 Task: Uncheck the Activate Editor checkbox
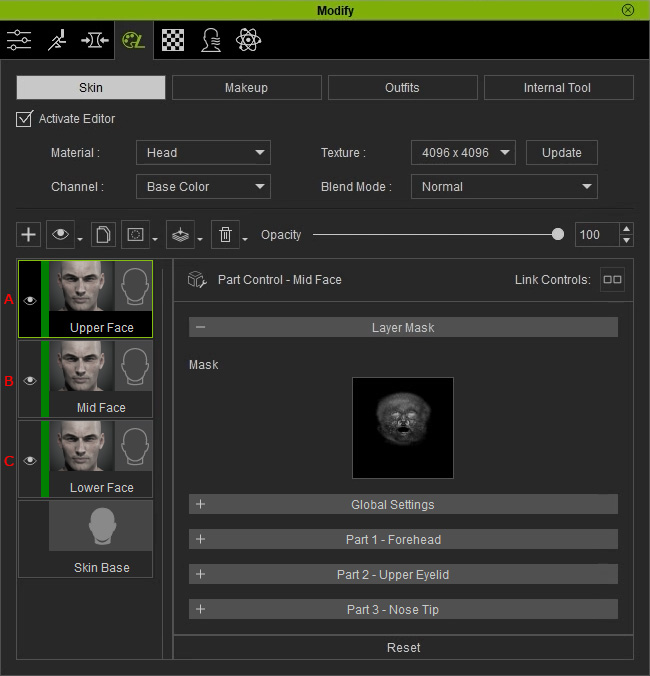[x=25, y=119]
